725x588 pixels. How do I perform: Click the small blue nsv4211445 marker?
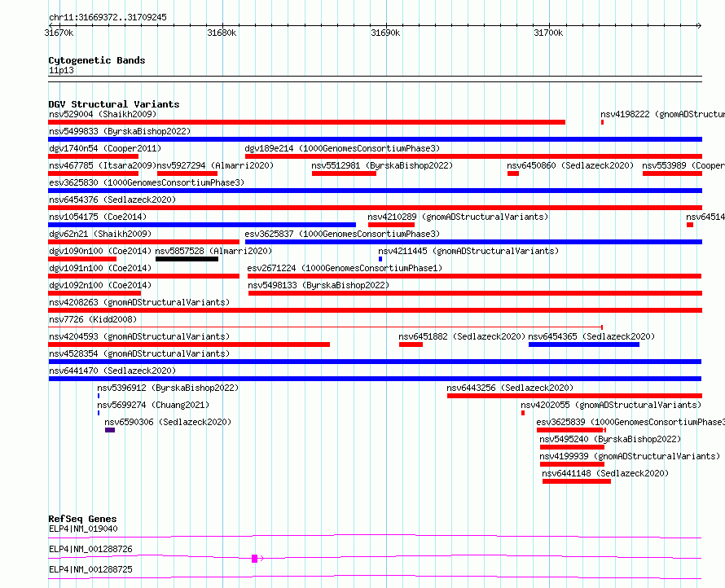click(x=380, y=259)
